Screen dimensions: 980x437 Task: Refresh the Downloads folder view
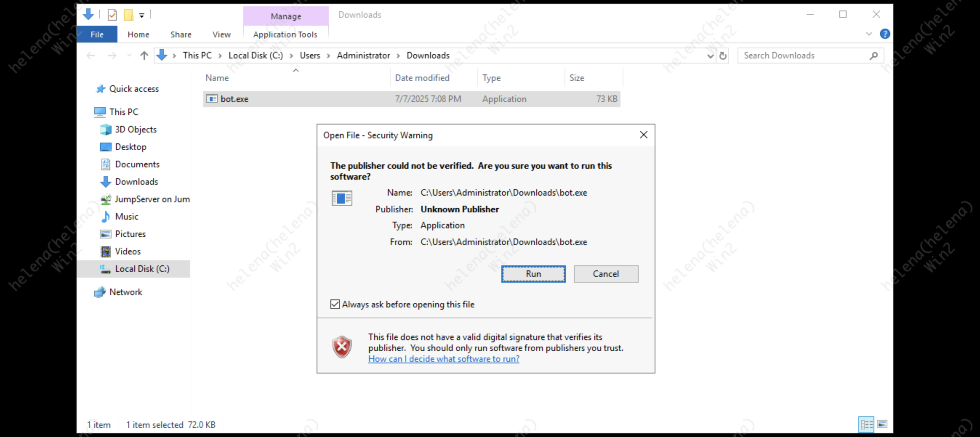coord(723,56)
